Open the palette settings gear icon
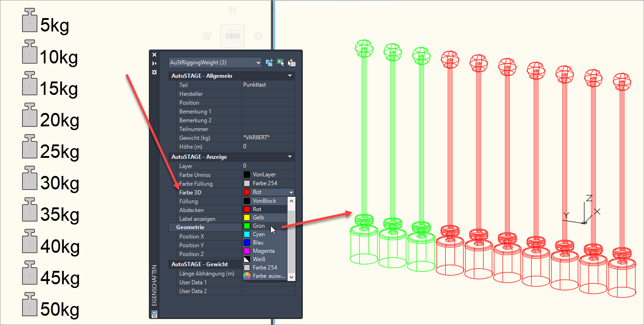Viewport: 644px width, 325px height. 154,72
